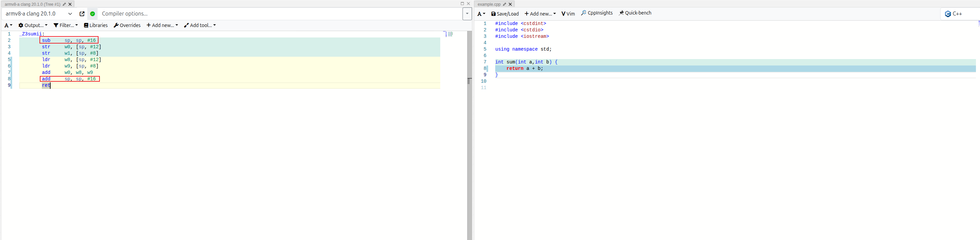This screenshot has width=980, height=240.
Task: Click the Overrides wrench button
Action: click(x=127, y=25)
